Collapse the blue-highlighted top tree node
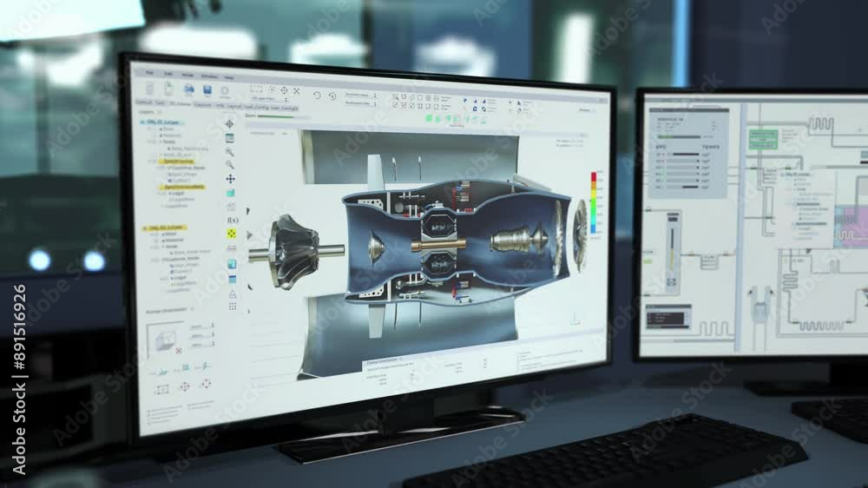Viewport: 868px width, 488px height. pyautogui.click(x=143, y=122)
